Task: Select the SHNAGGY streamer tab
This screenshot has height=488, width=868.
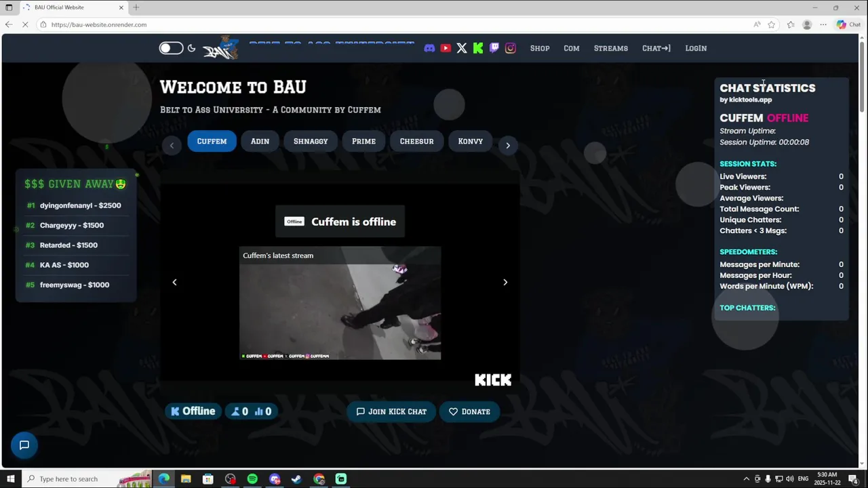Action: point(311,141)
